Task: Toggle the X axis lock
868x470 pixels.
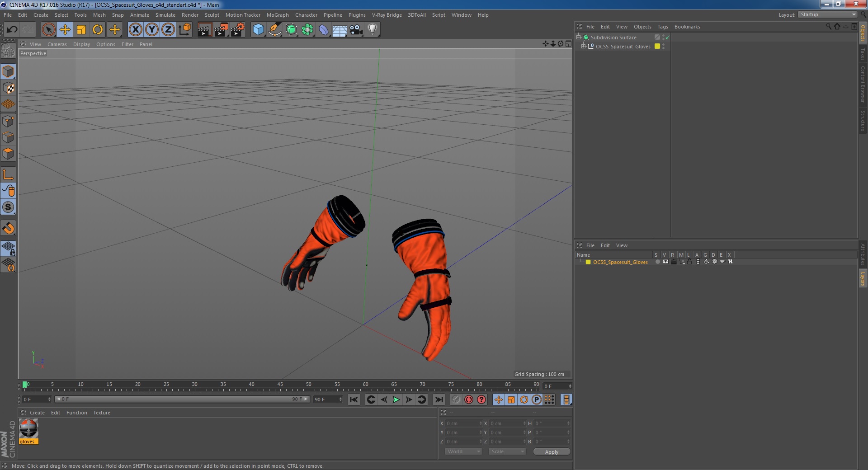Action: (x=135, y=30)
